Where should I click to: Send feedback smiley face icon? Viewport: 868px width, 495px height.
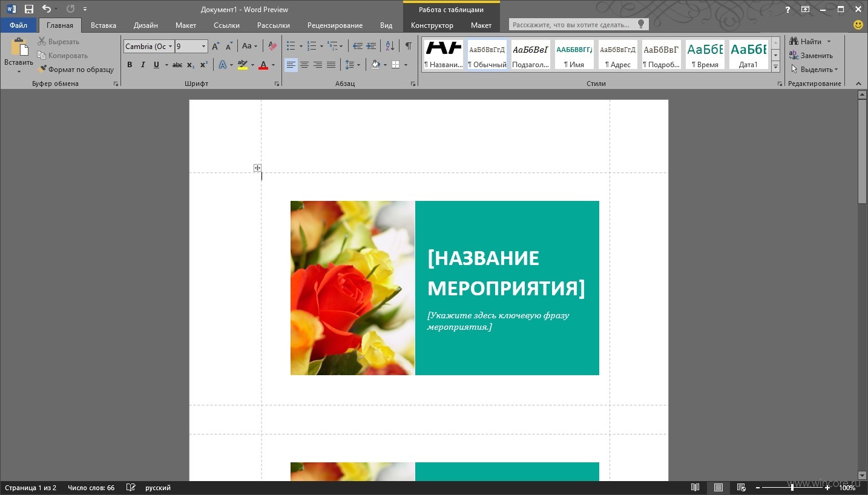click(x=858, y=25)
